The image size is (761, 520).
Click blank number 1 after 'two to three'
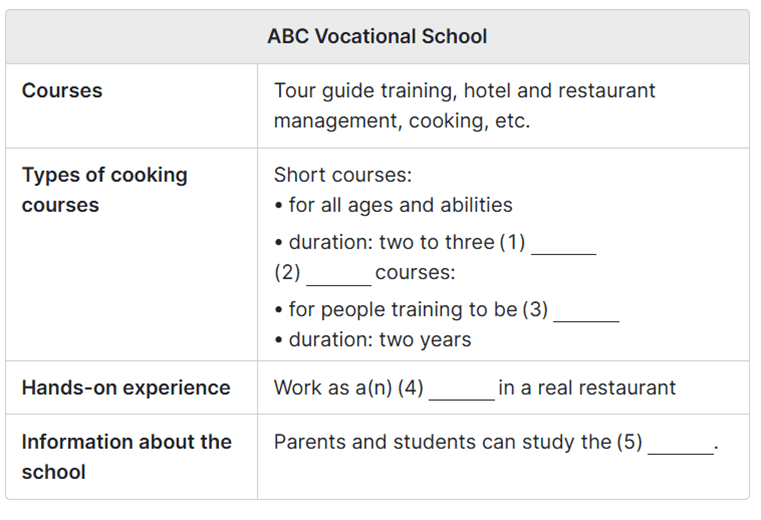pyautogui.click(x=563, y=244)
